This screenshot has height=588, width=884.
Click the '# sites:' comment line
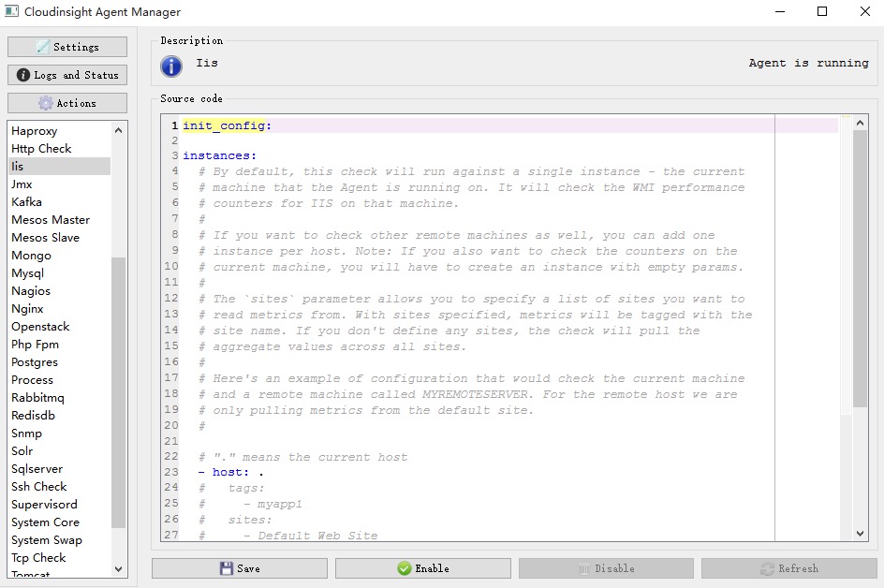click(235, 520)
